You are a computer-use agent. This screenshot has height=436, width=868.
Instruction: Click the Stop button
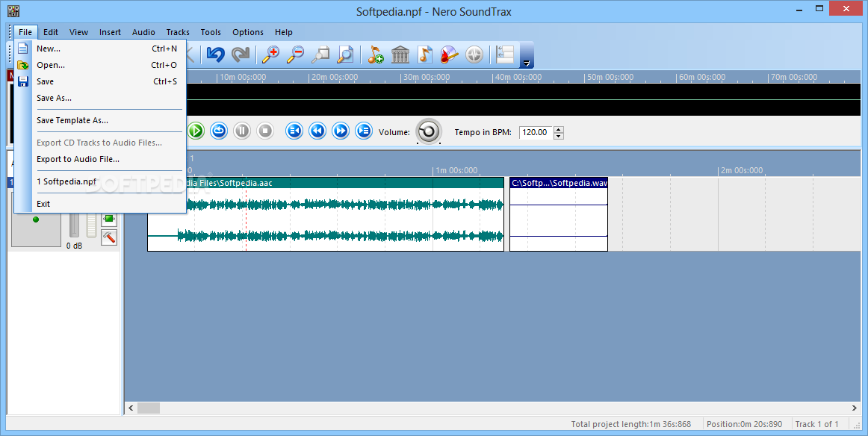pos(265,131)
